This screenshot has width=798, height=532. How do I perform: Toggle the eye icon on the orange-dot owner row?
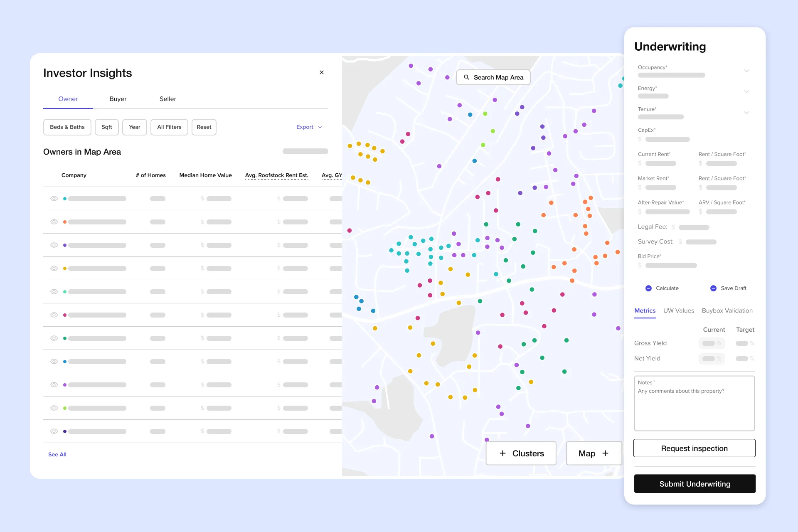(54, 222)
